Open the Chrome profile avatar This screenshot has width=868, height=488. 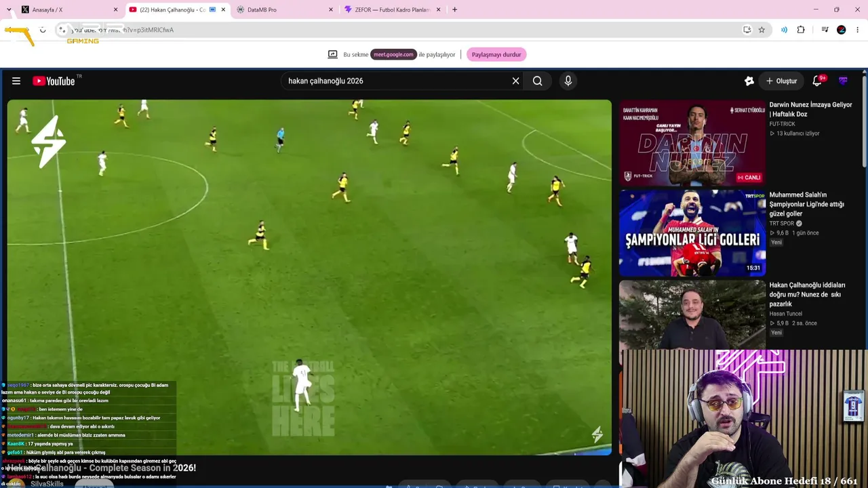click(842, 30)
